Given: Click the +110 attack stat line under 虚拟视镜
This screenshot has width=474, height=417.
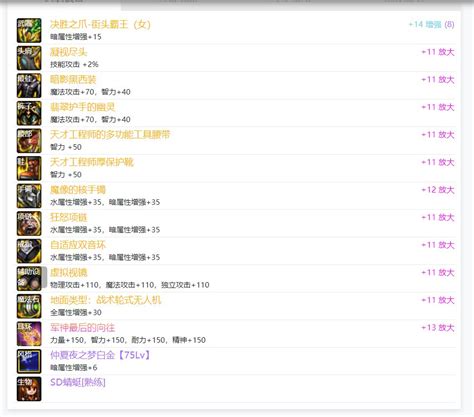Looking at the screenshot, I should click(130, 285).
